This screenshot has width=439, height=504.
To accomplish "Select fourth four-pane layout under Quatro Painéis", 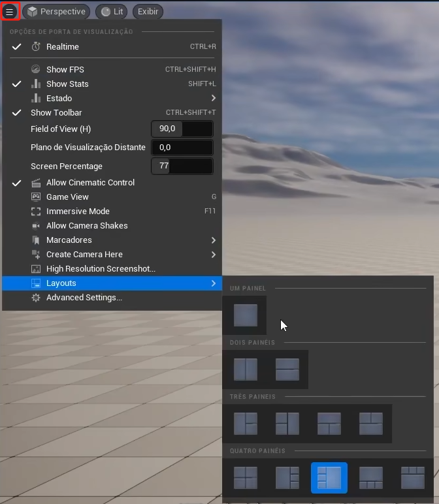I will pyautogui.click(x=371, y=478).
